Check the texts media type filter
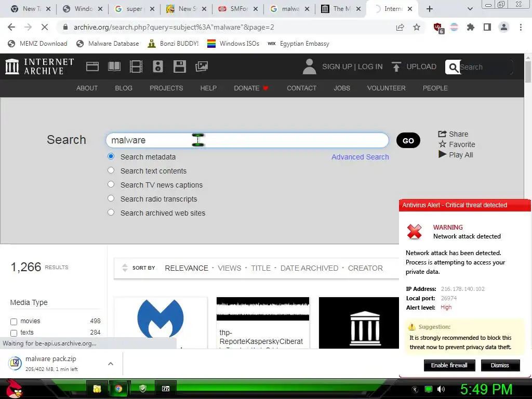The height and width of the screenshot is (399, 532). [14, 333]
